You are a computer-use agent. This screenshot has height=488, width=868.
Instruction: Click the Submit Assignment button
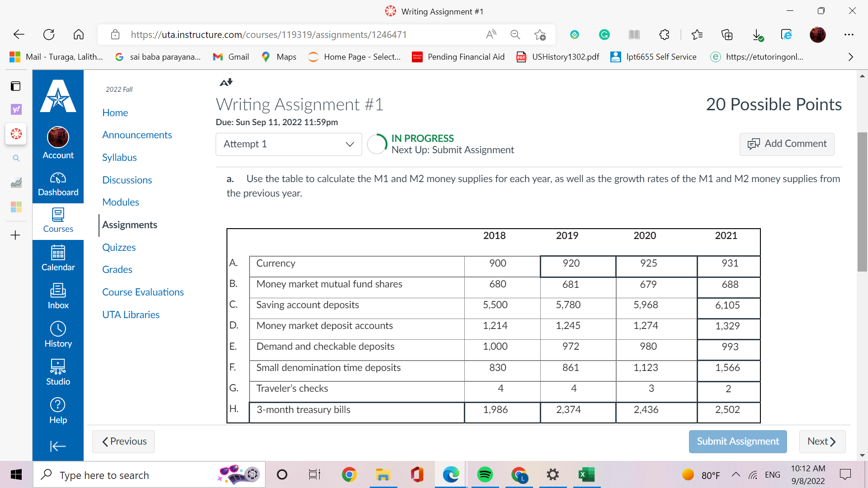[737, 441]
